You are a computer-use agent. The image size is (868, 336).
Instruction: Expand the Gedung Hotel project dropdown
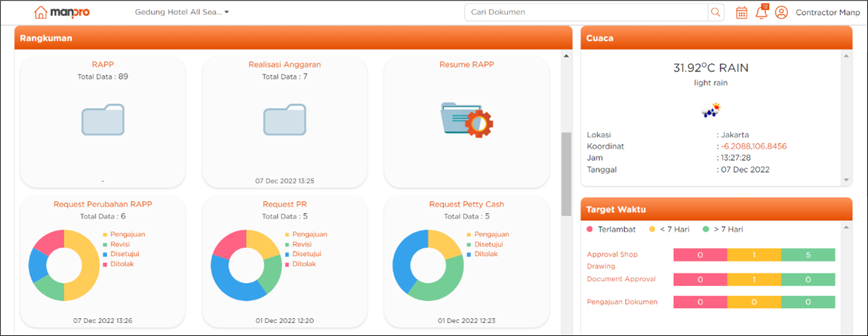pyautogui.click(x=181, y=12)
